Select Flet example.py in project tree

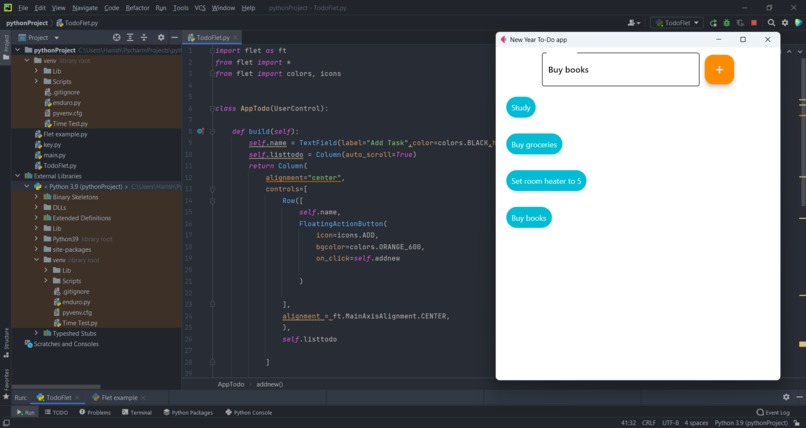click(x=61, y=134)
